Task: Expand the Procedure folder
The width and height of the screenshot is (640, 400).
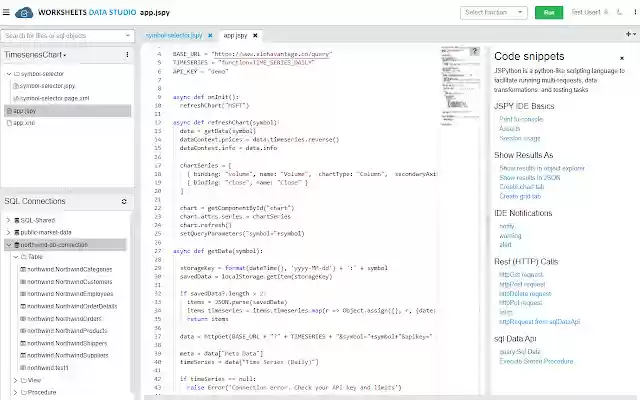Action: click(x=16, y=393)
